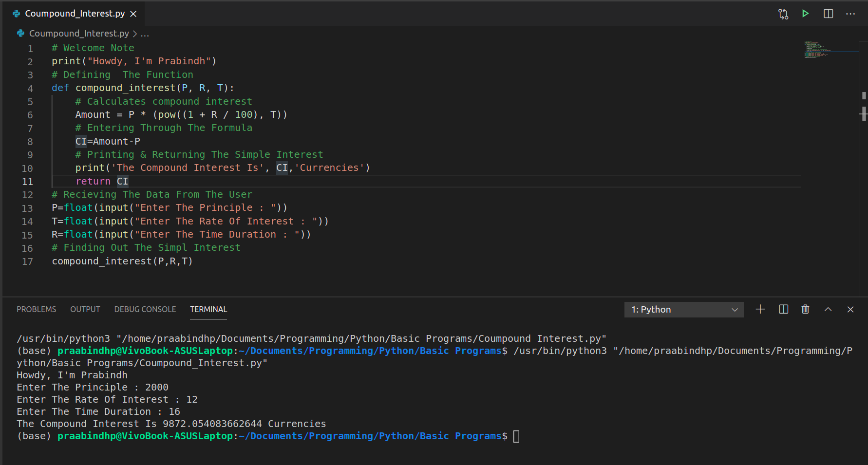Open the '1: Python' terminal dropdown

[683, 309]
